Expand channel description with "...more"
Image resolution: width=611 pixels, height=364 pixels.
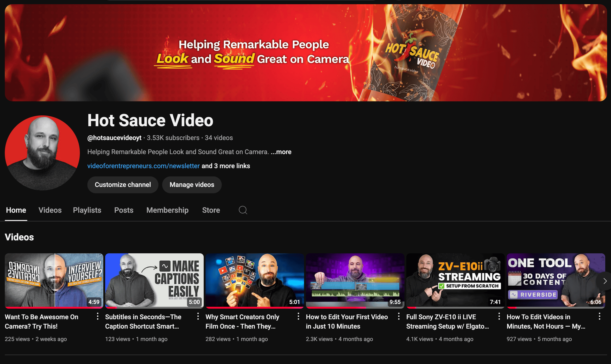coord(281,152)
